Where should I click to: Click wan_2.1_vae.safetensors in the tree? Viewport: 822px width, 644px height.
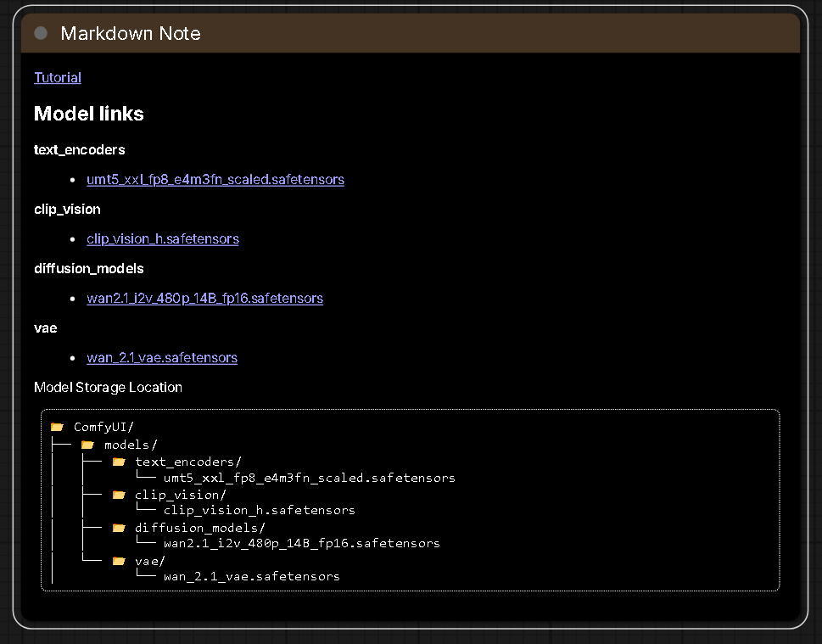(252, 576)
